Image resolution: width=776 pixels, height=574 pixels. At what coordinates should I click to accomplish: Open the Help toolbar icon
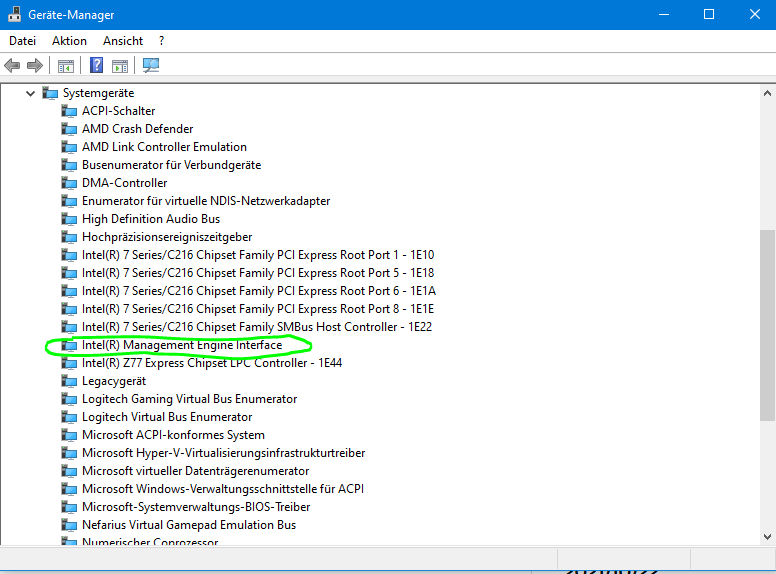point(97,65)
